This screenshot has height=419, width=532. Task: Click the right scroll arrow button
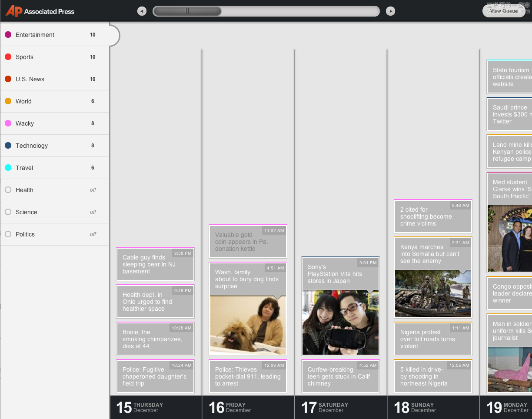click(x=391, y=11)
